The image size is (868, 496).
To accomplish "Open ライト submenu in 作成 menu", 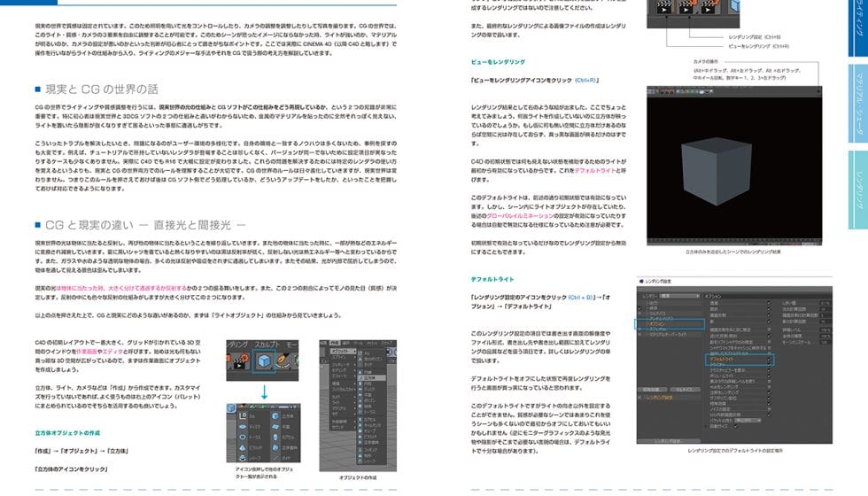I will (344, 402).
